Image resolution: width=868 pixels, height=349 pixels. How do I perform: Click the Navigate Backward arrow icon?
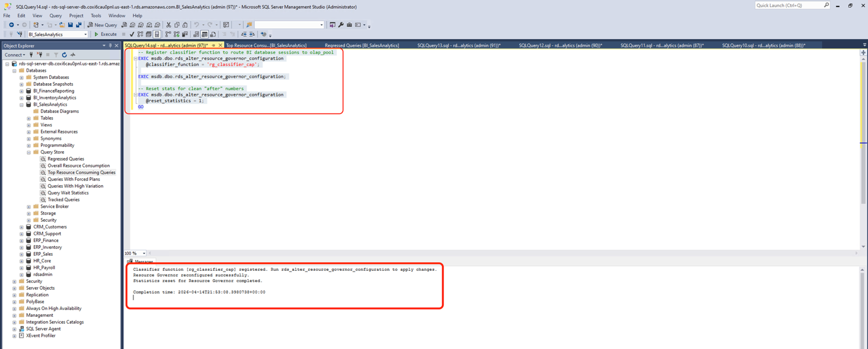[11, 25]
